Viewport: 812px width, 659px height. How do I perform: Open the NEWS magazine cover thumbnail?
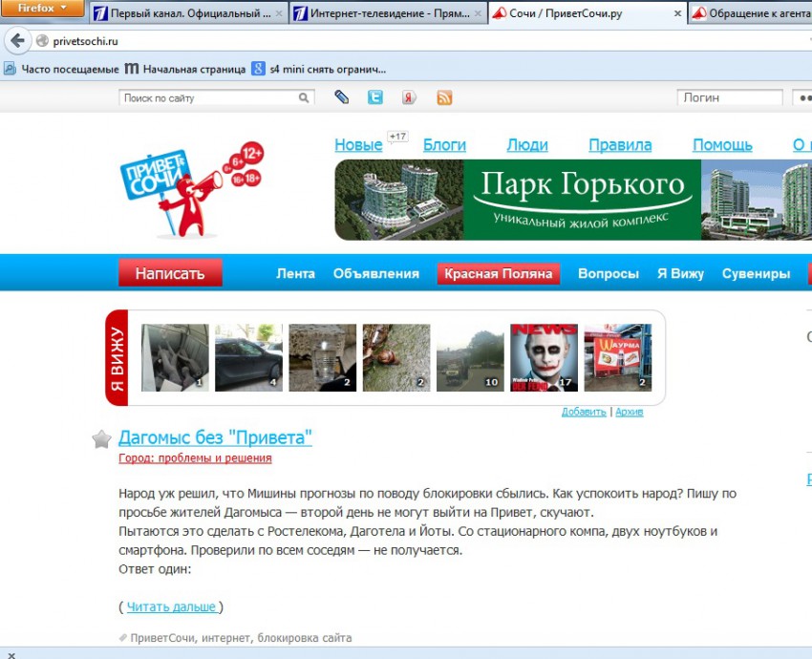(x=544, y=358)
